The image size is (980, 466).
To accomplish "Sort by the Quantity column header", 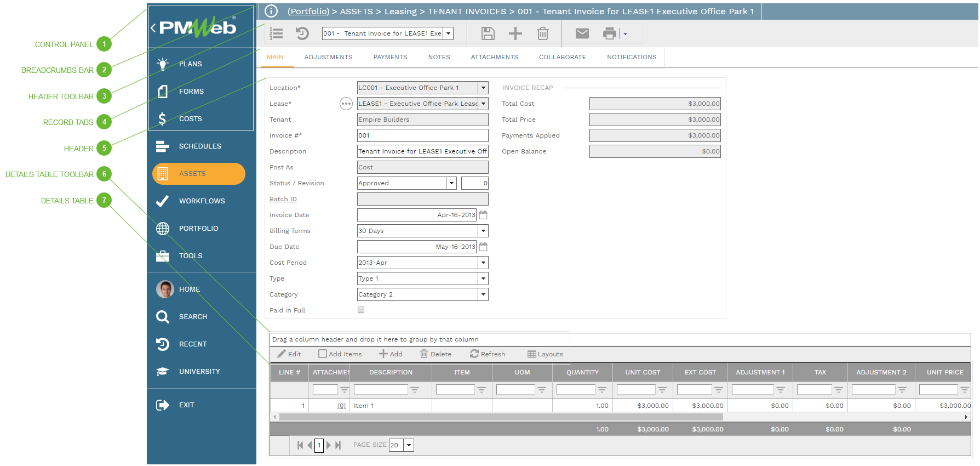I will point(582,372).
